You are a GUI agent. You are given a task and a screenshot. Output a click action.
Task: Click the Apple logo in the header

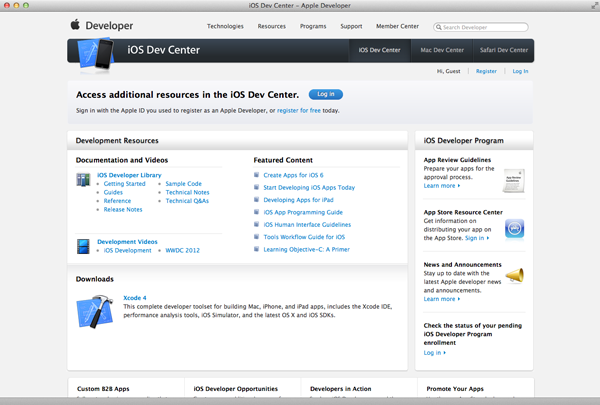click(75, 24)
